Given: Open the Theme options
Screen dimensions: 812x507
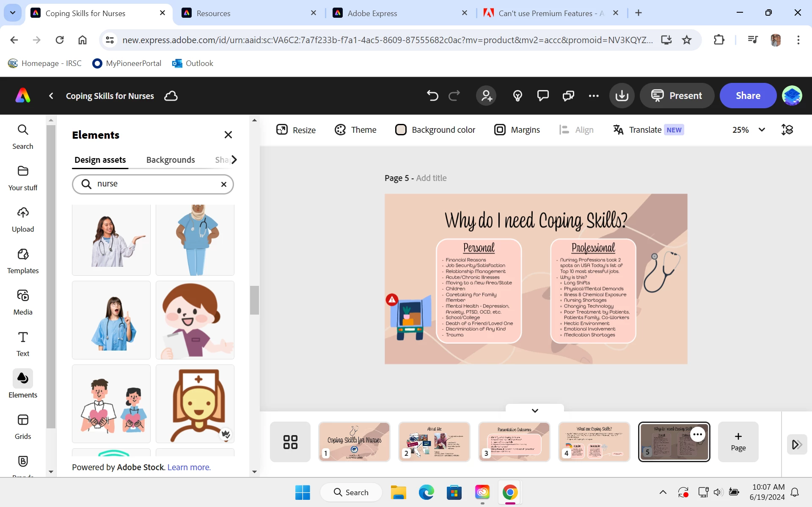Looking at the screenshot, I should [x=355, y=130].
